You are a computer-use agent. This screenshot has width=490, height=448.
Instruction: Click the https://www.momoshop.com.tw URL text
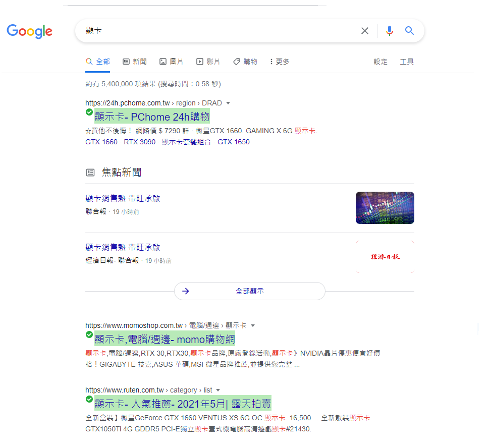(x=134, y=325)
